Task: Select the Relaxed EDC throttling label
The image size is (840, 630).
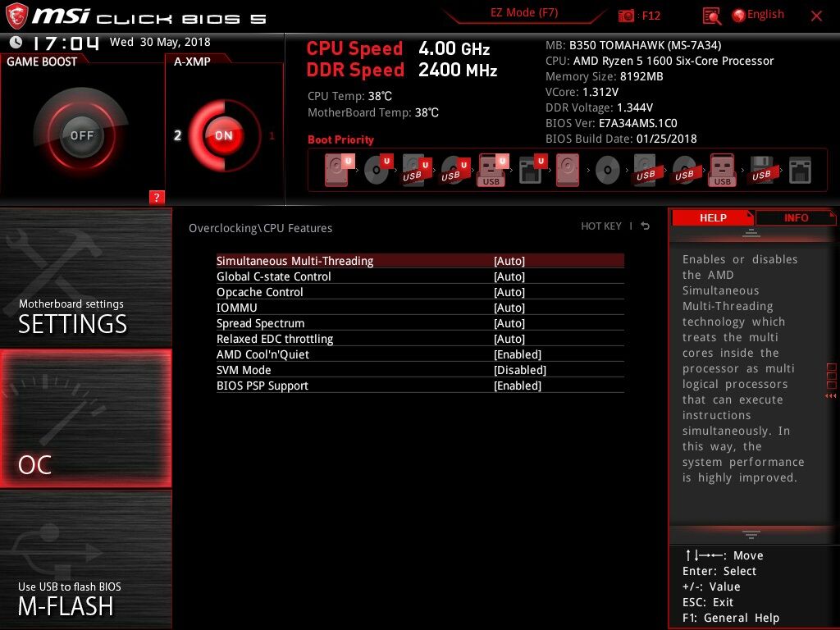Action: point(275,339)
